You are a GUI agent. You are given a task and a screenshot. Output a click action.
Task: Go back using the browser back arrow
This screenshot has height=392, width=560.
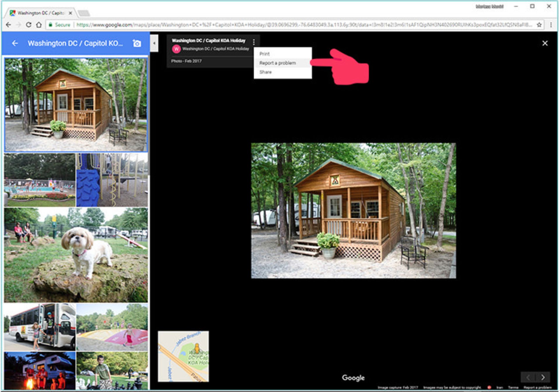point(8,25)
